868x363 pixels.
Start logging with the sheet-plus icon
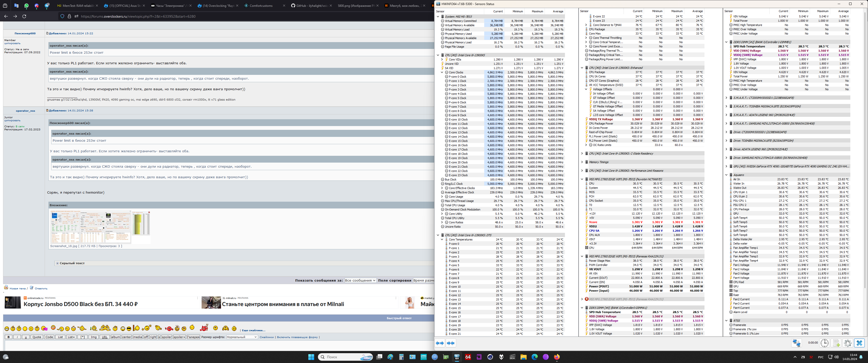[836, 343]
